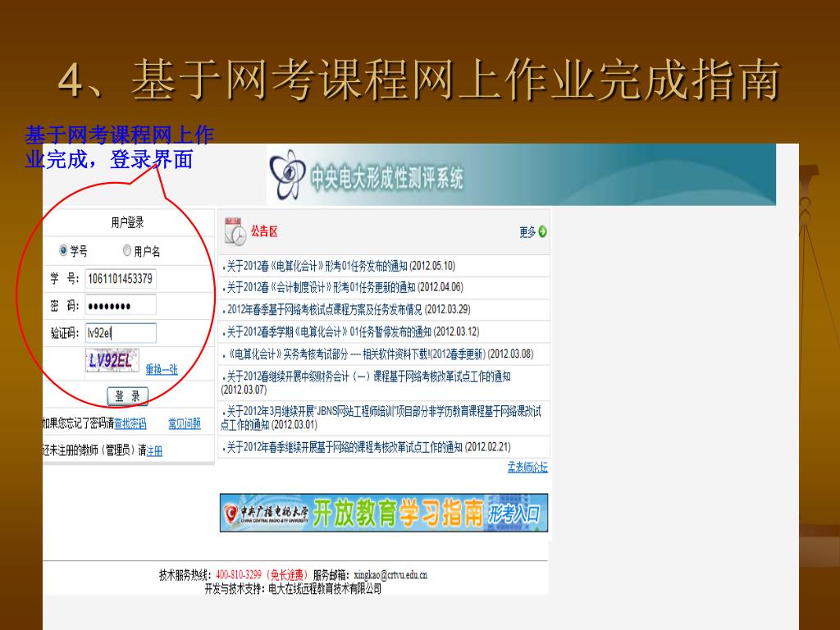Click the 开放教育学习指南 形考入口 banner
The image size is (840, 630).
(x=384, y=513)
